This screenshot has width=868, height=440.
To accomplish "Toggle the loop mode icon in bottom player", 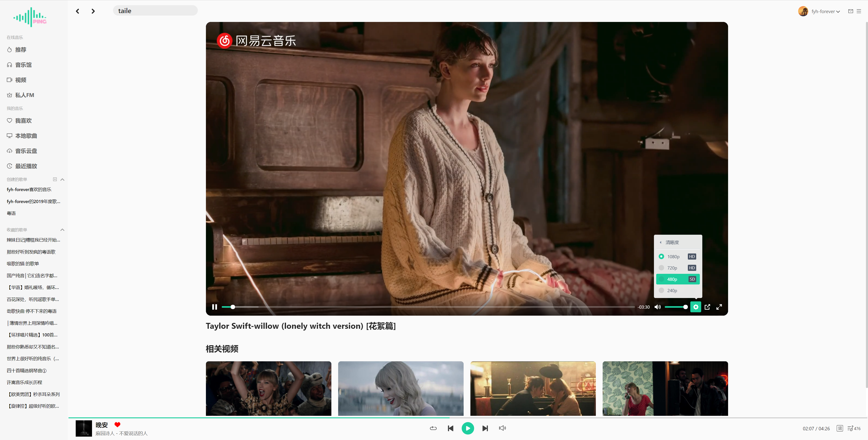I will click(x=433, y=428).
